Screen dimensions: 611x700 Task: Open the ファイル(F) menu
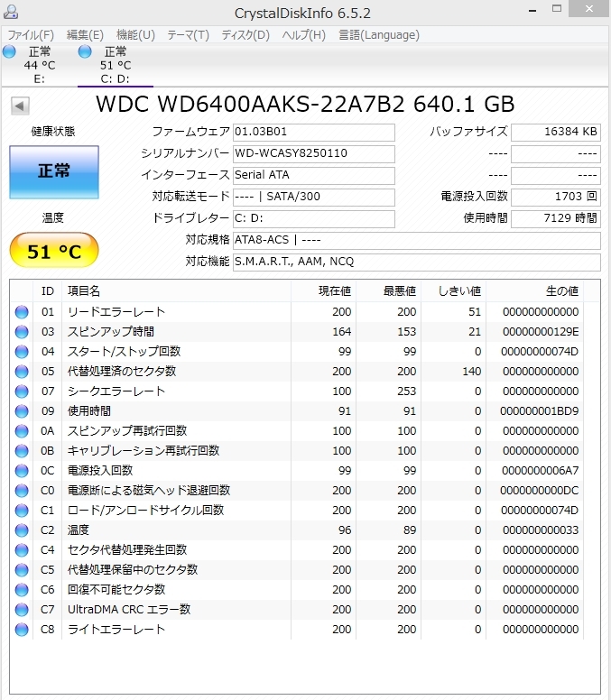[x=31, y=35]
